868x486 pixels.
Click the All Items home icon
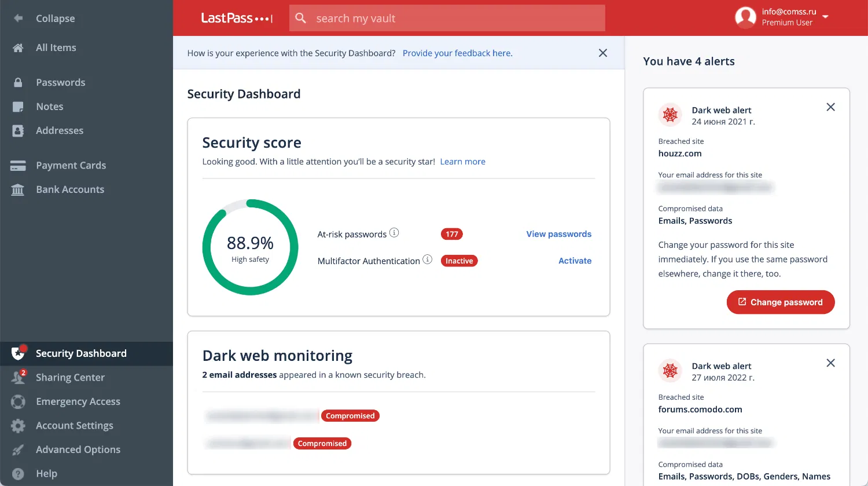pos(18,47)
